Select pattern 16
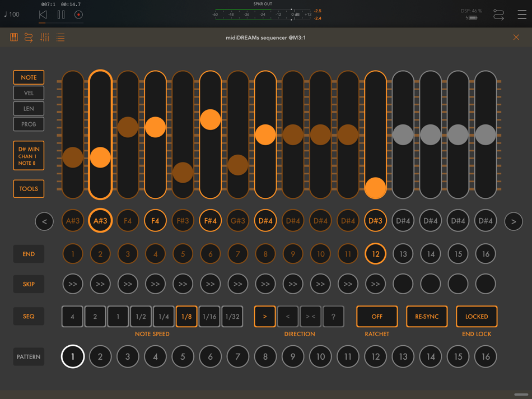 pos(486,356)
